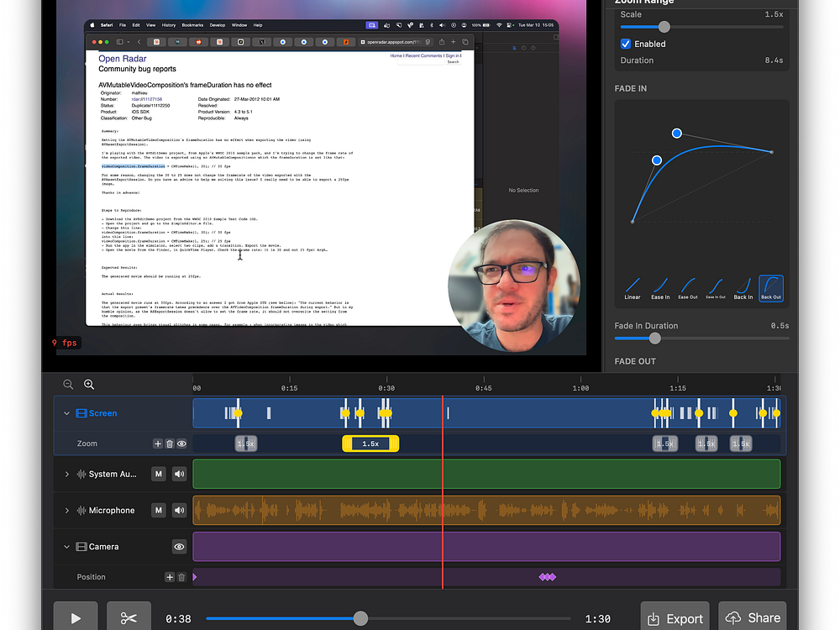Adjust the Fade In Duration slider
The width and height of the screenshot is (840, 630).
tap(654, 338)
